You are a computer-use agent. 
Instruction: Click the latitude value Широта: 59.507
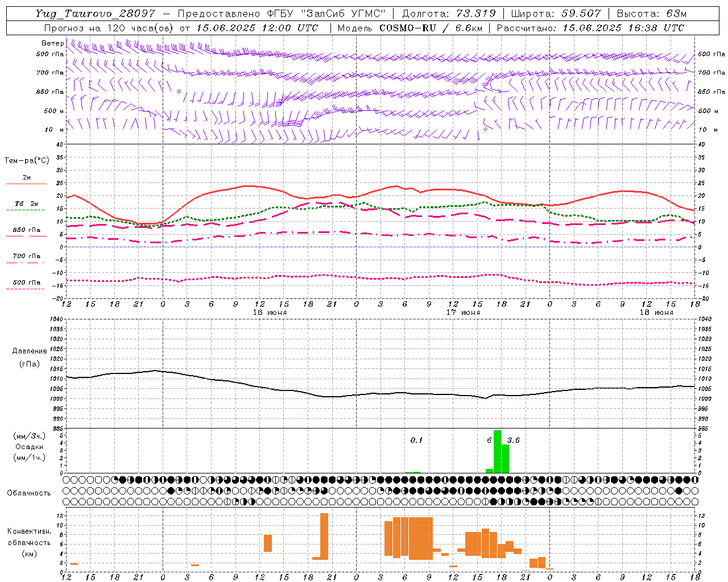point(556,14)
